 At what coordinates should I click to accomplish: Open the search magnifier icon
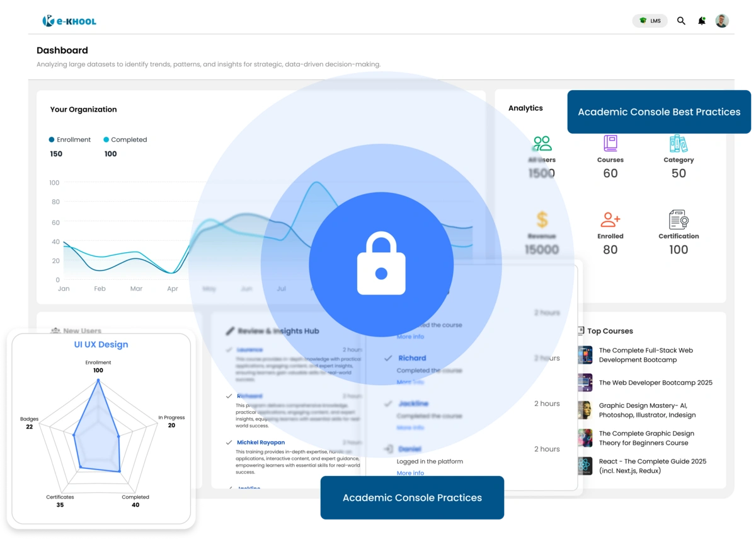coord(681,20)
